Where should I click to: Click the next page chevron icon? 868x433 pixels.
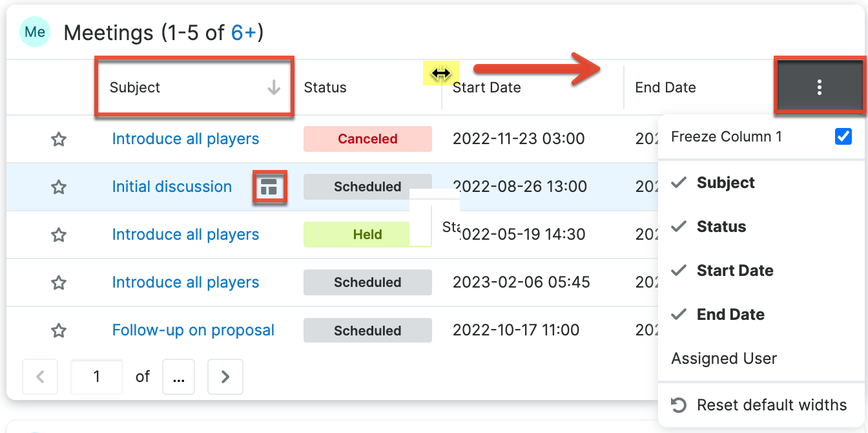(x=225, y=376)
